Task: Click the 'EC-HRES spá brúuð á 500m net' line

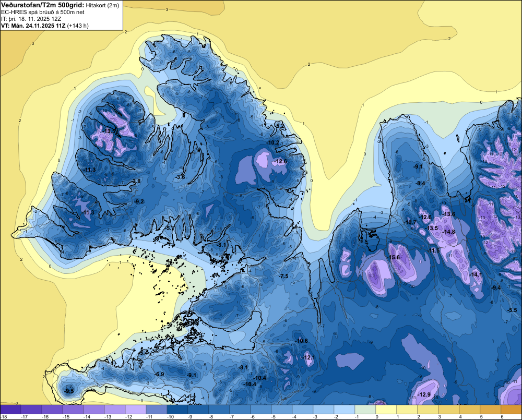Action: click(x=43, y=12)
